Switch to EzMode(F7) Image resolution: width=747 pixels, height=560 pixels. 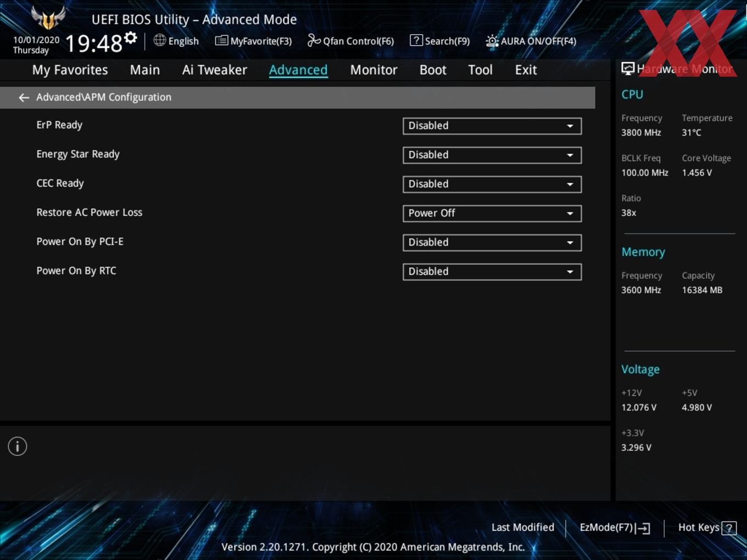[x=606, y=528]
